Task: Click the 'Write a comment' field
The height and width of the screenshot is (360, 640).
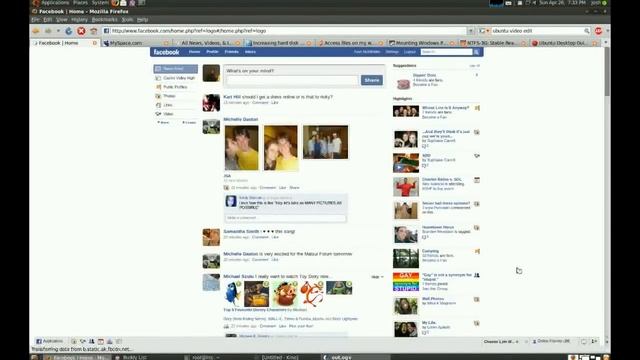Action: click(285, 218)
